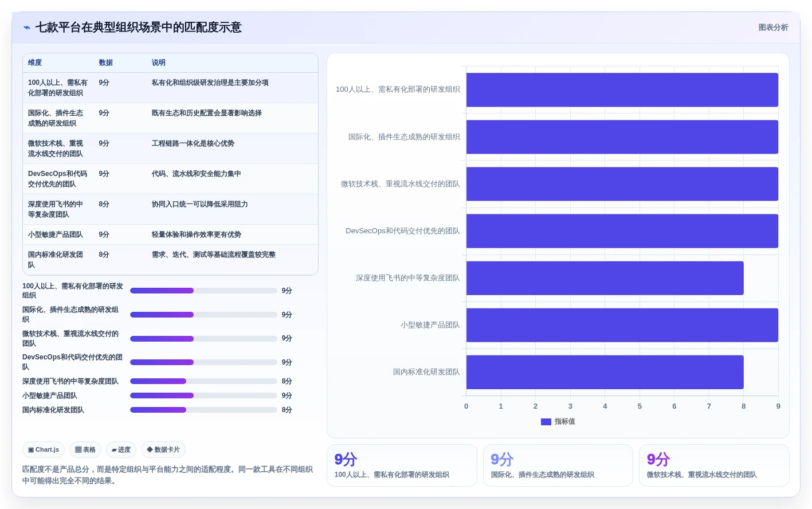Click the 指标值 legend label
Viewport: 812px width, 509px height.
click(x=565, y=422)
